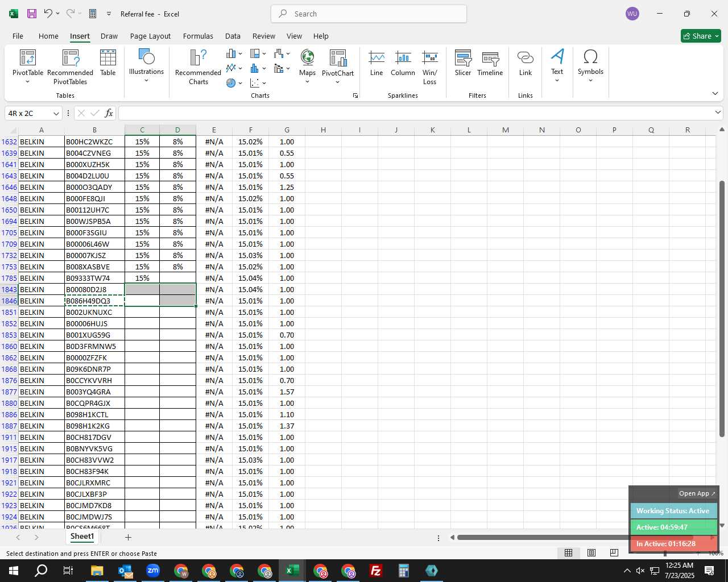The width and height of the screenshot is (728, 582).
Task: Expand the formula bar
Action: click(718, 113)
